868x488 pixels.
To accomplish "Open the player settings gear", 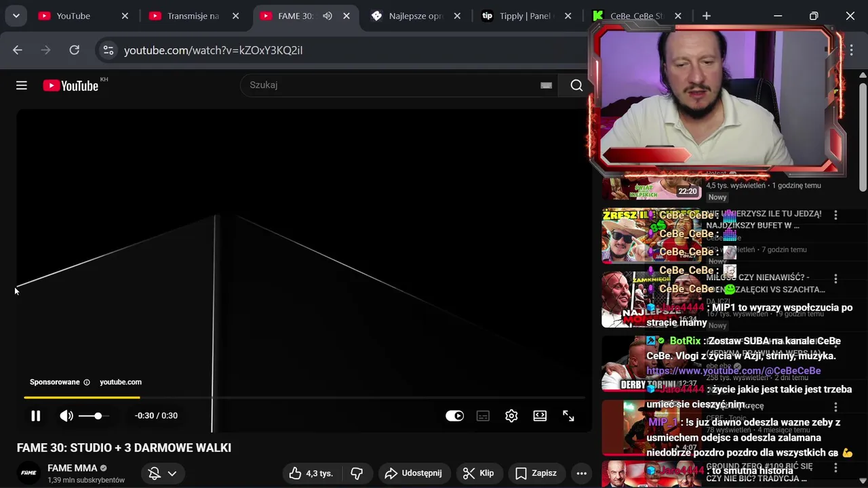I will pos(511,416).
